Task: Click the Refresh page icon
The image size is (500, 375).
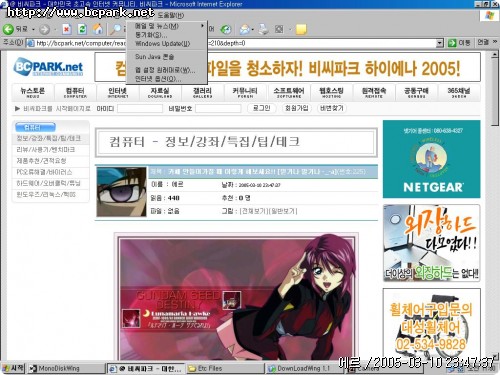Action: click(x=82, y=29)
